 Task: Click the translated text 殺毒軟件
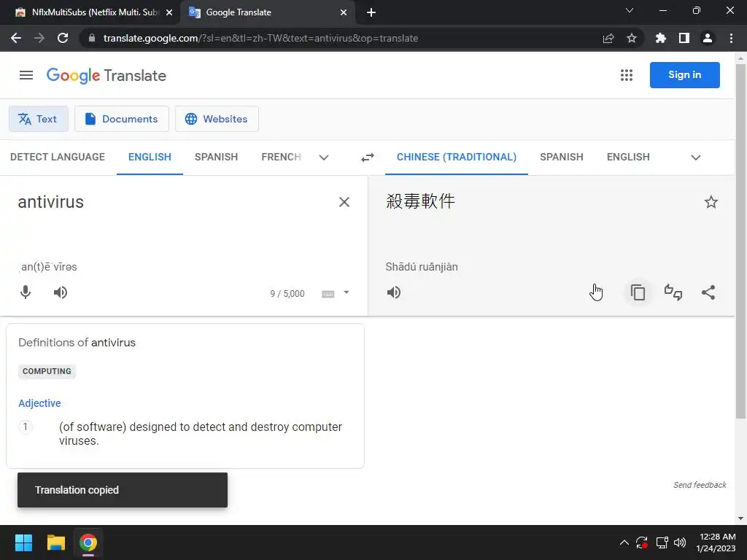(420, 201)
